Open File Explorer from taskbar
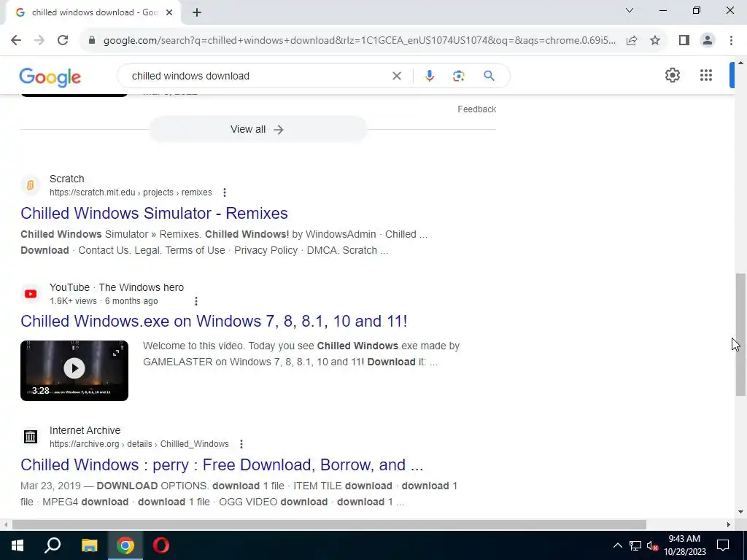The width and height of the screenshot is (747, 560). point(89,545)
